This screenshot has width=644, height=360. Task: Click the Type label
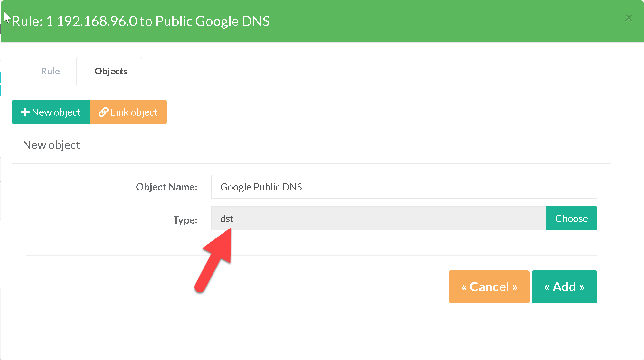click(x=185, y=220)
